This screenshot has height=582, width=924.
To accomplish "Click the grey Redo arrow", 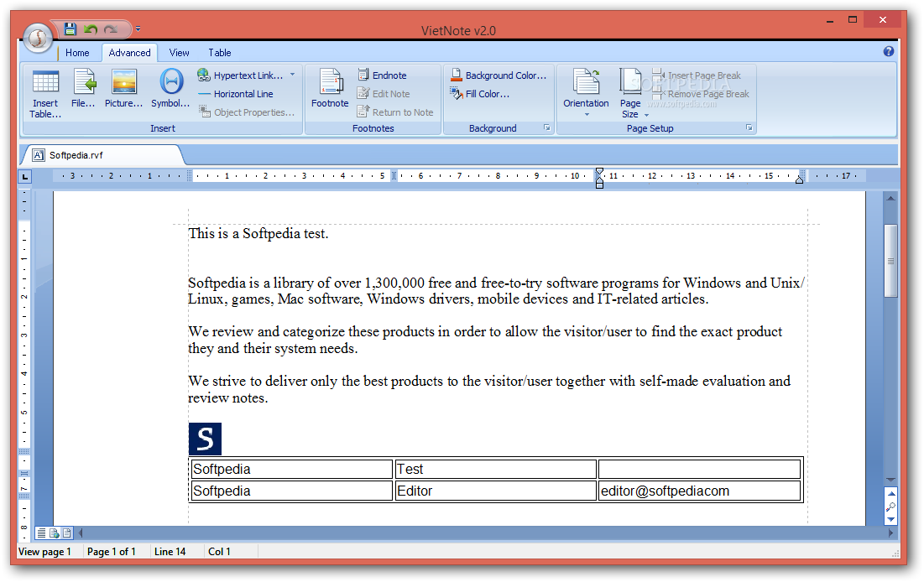I will [x=111, y=29].
